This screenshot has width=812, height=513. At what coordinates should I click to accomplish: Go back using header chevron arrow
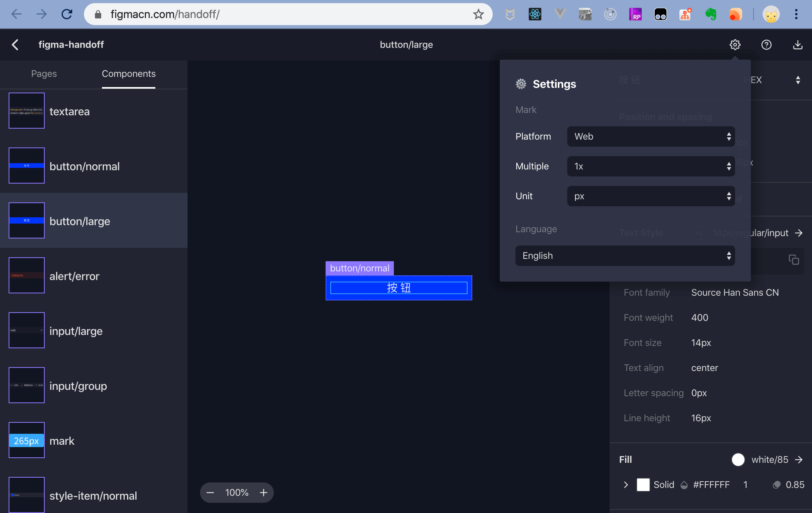coord(15,45)
